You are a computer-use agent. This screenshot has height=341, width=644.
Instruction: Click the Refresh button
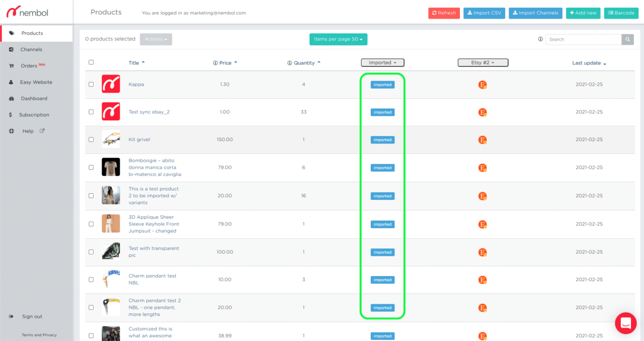(444, 13)
